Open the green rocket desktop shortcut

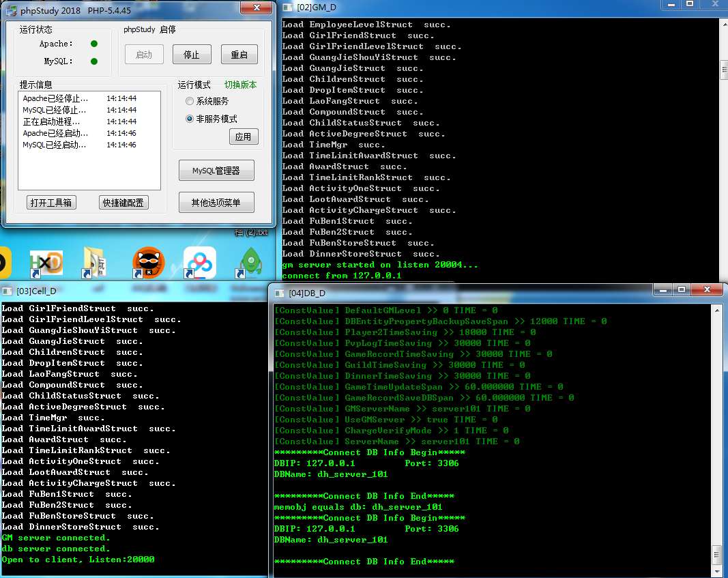pos(251,262)
